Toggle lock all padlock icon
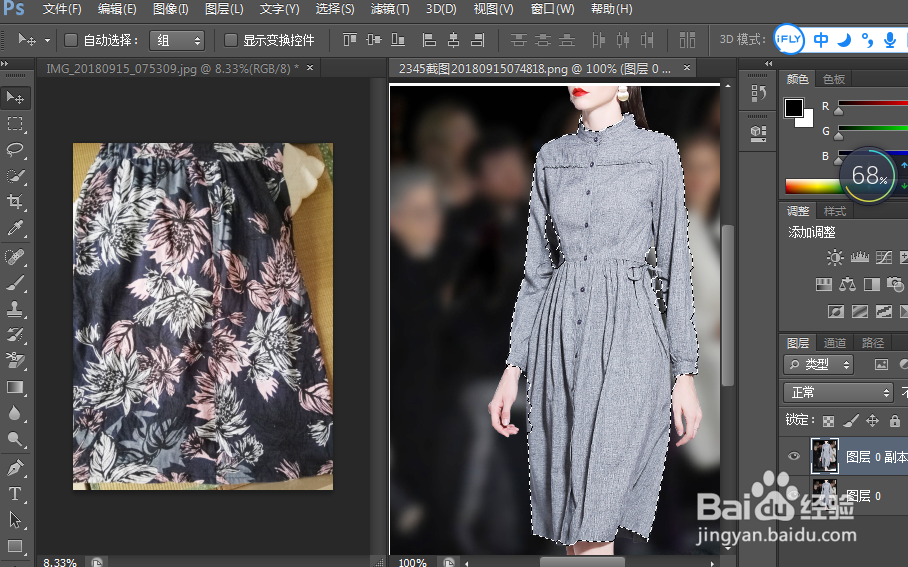 point(895,420)
